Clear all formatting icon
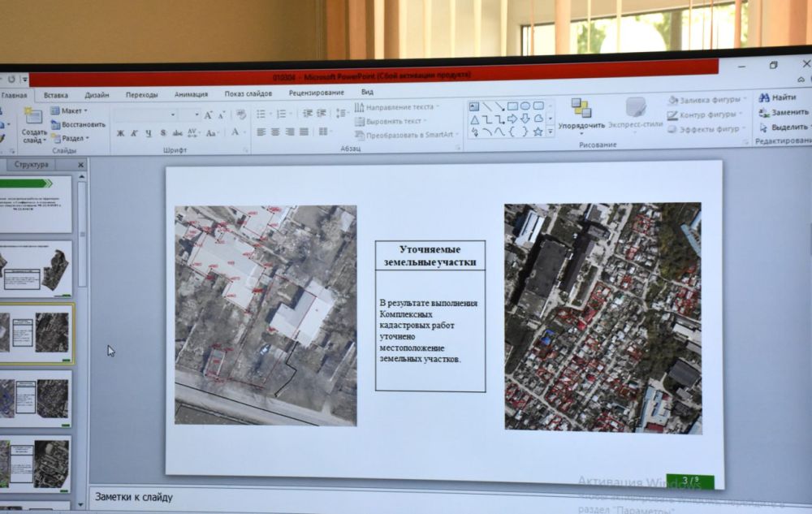Image resolution: width=812 pixels, height=514 pixels. 241,114
